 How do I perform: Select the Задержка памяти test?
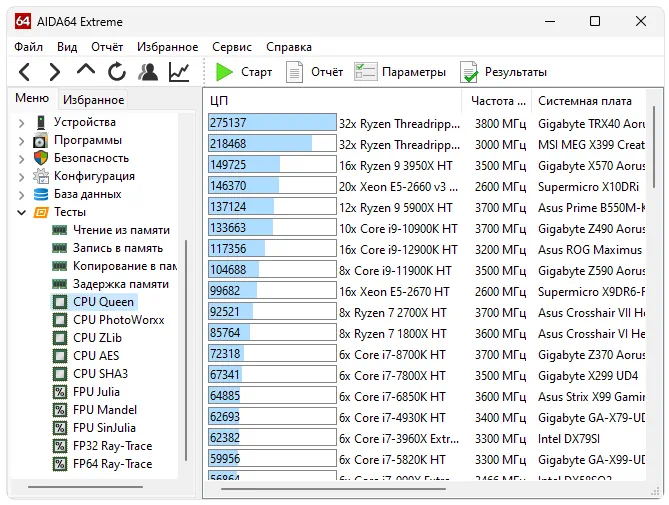[x=121, y=284]
